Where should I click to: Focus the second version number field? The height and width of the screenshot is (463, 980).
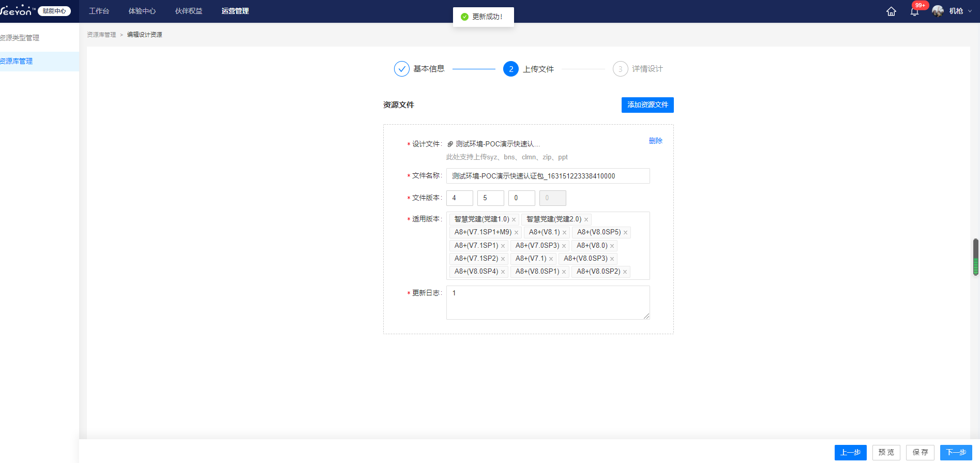[x=491, y=198]
